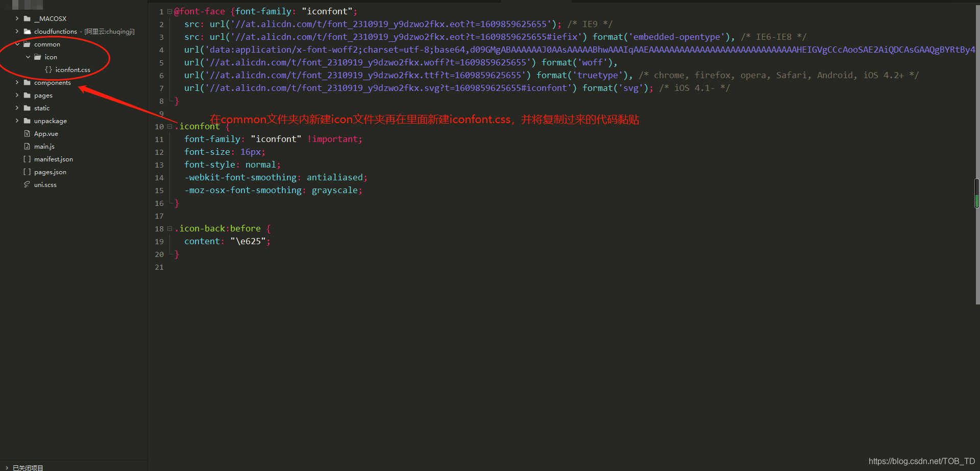Click the /* IE6-IE8 */ comment
This screenshot has height=471, width=980.
pyautogui.click(x=773, y=37)
